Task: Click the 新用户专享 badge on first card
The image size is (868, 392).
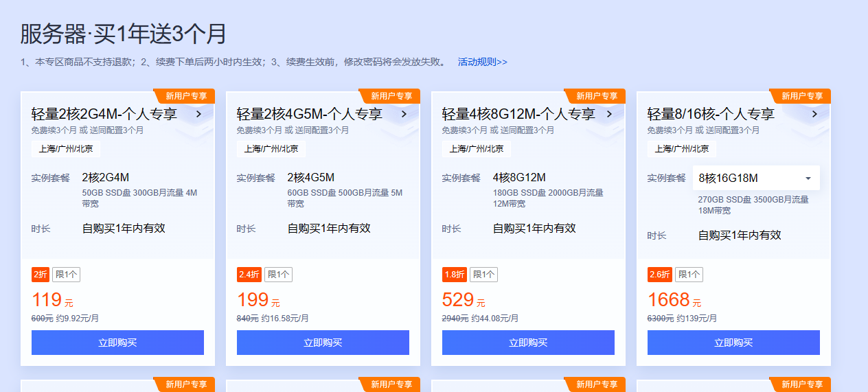Action: [185, 96]
